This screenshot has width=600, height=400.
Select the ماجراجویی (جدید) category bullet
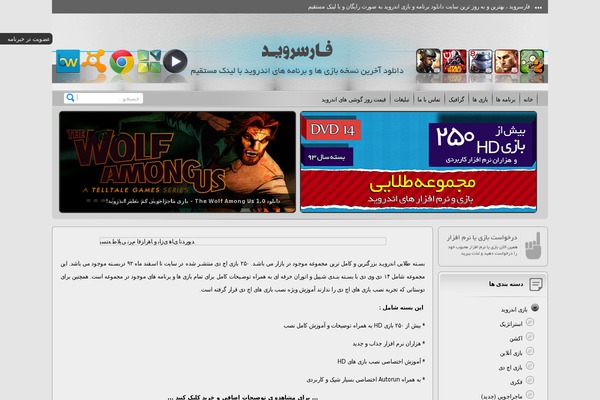530,394
